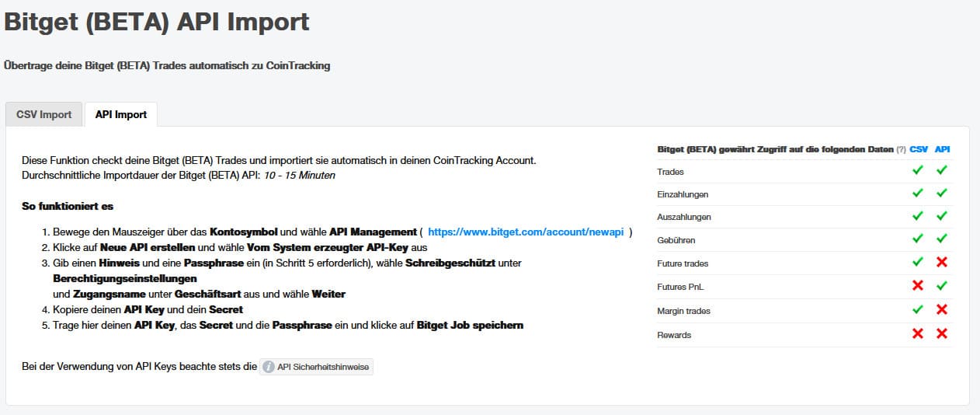Click CSV checkmark in Einzahlungen row
980x415 pixels.
[x=918, y=194]
